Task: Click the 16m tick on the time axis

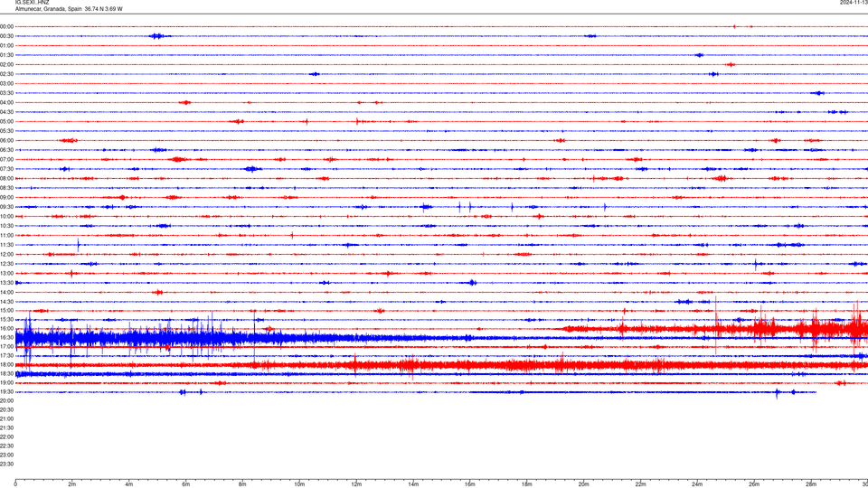Action: pyautogui.click(x=470, y=484)
